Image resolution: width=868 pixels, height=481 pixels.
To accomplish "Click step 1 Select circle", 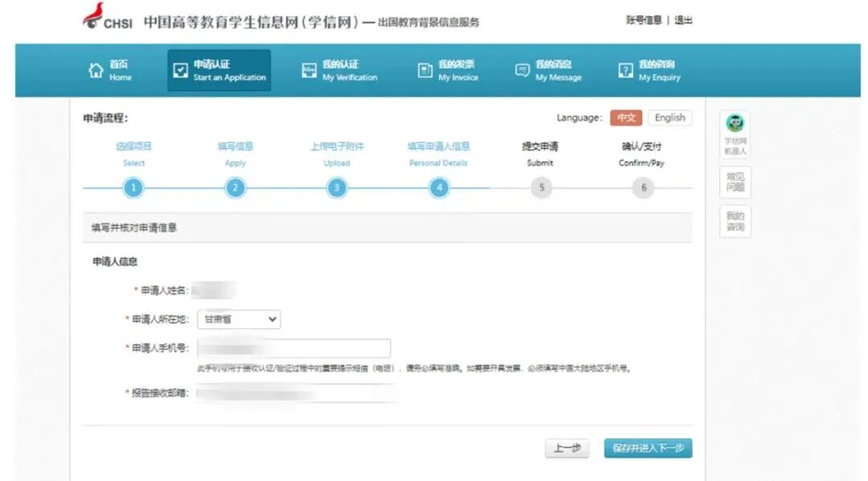I will click(x=133, y=188).
